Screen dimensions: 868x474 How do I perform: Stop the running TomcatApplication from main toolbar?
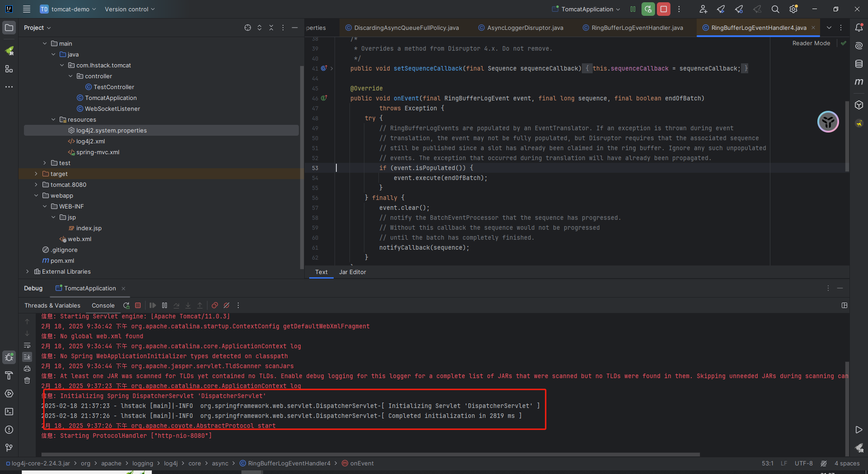click(x=664, y=9)
